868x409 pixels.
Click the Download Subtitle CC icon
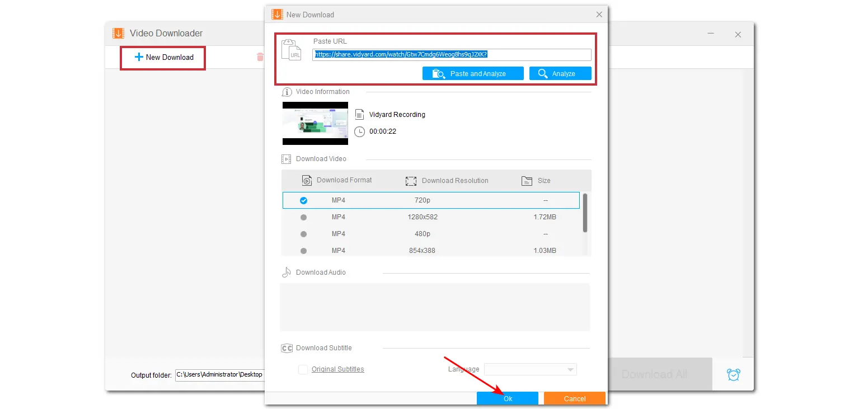click(x=287, y=348)
